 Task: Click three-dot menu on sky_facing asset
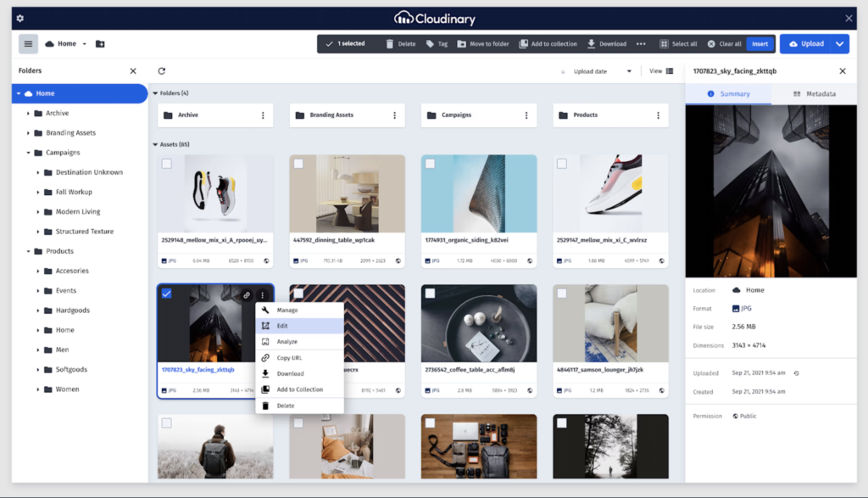point(263,295)
